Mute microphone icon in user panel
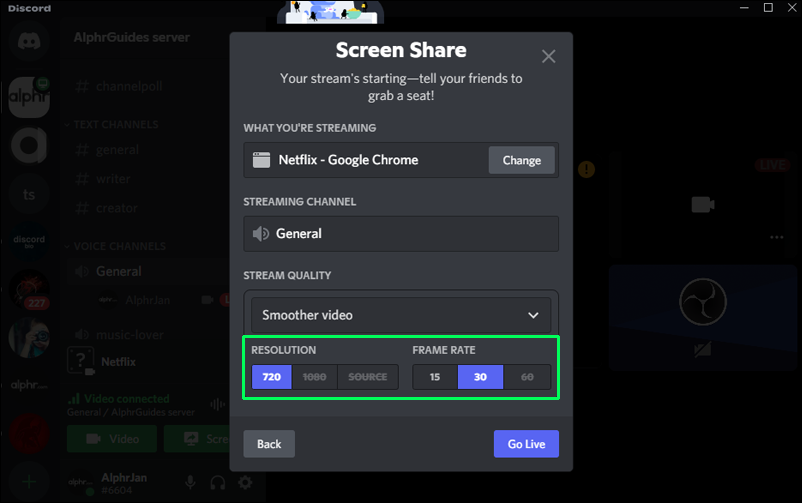Image resolution: width=802 pixels, height=503 pixels. pyautogui.click(x=190, y=482)
